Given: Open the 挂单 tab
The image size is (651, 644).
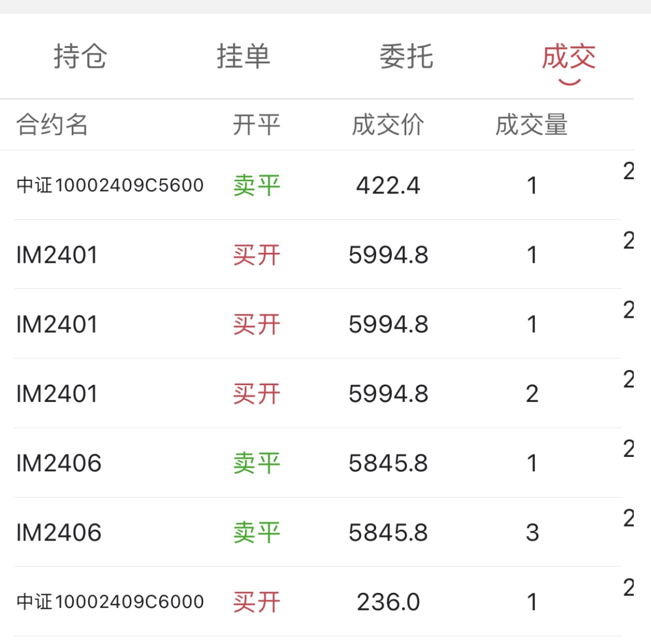Looking at the screenshot, I should pyautogui.click(x=243, y=57).
